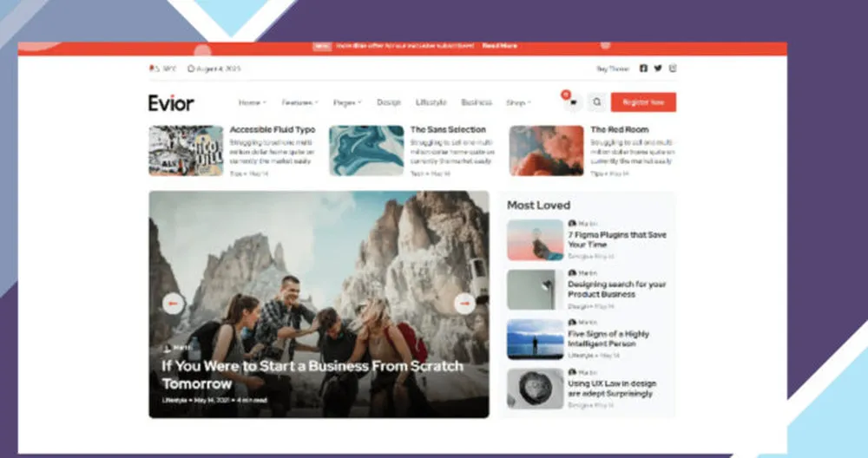This screenshot has height=458, width=868.
Task: Click Read More in the top banner
Action: click(x=499, y=46)
